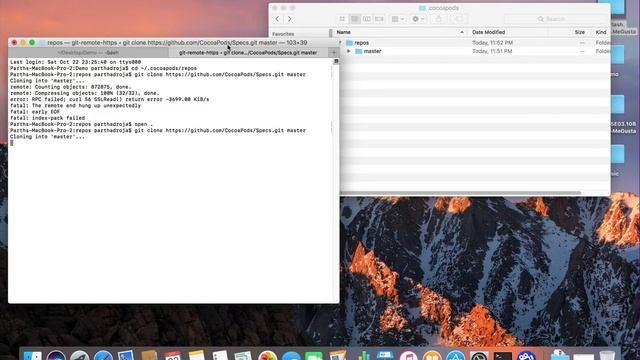Screen dimensions: 640x360
Task: Select the repos folder row
Action: (475, 42)
